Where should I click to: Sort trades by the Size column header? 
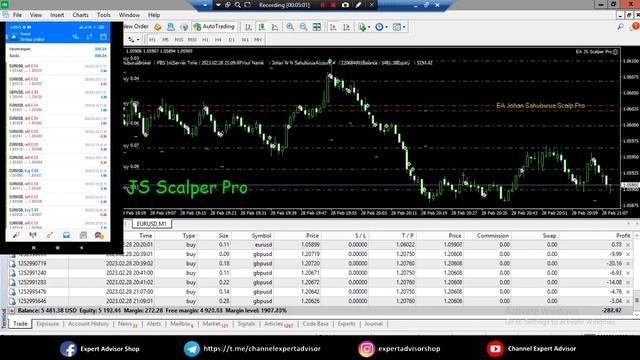[223, 236]
